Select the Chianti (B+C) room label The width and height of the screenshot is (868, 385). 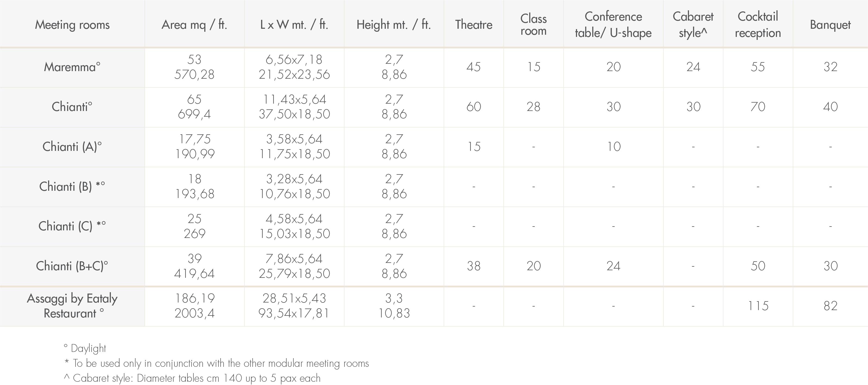click(x=72, y=266)
